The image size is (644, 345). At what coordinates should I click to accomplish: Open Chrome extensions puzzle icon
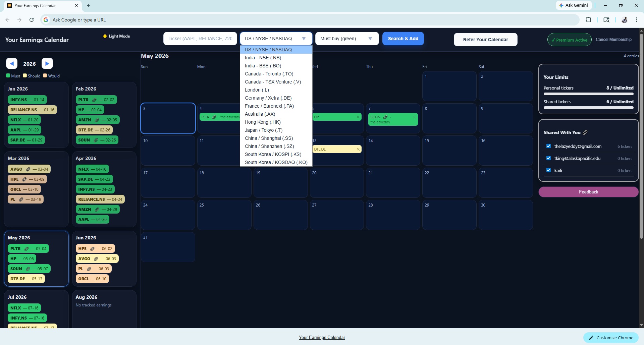coord(588,20)
